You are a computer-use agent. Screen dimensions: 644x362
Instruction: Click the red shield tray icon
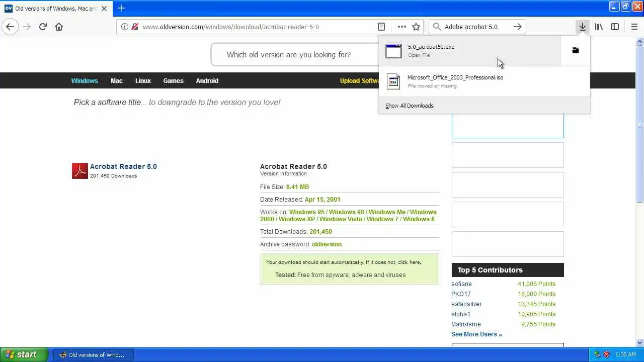point(606,354)
